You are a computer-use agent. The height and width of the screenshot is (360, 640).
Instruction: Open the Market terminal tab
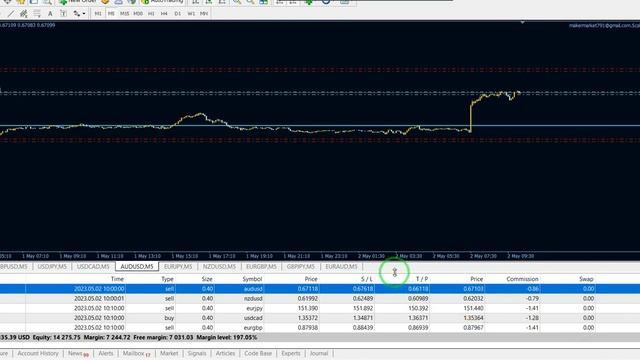coord(169,353)
